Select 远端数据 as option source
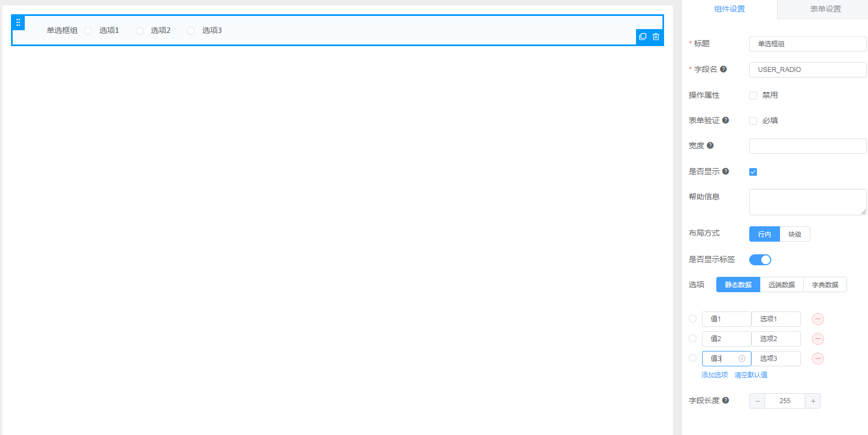868x435 pixels. tap(781, 285)
